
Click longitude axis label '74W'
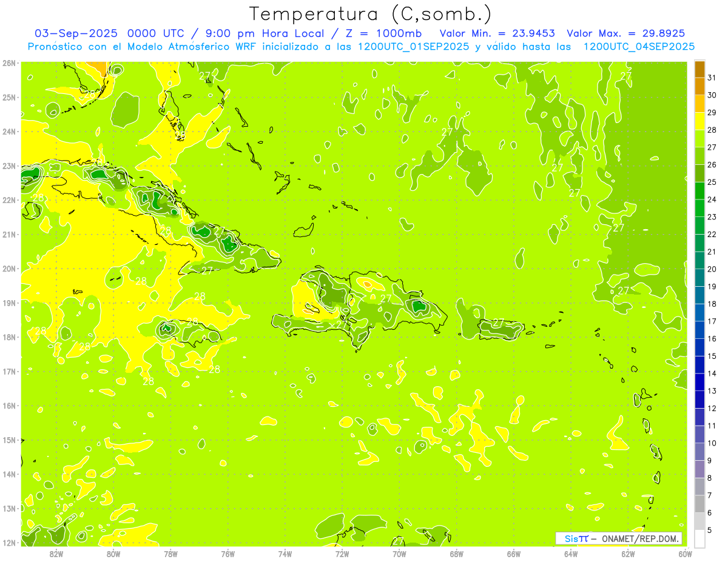click(x=285, y=554)
